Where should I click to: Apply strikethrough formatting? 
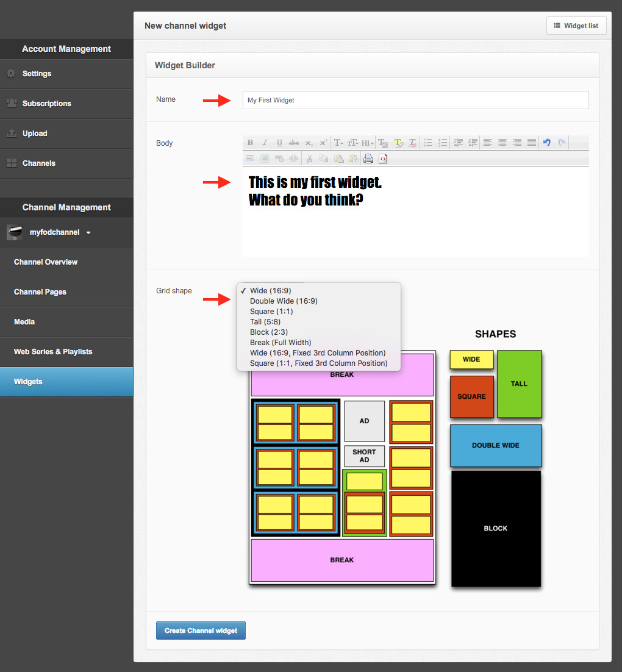tap(294, 143)
